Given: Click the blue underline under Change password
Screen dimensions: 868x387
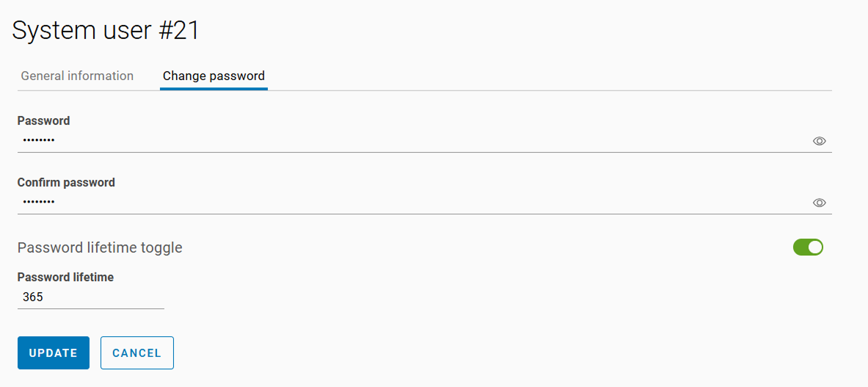Looking at the screenshot, I should click(x=214, y=89).
